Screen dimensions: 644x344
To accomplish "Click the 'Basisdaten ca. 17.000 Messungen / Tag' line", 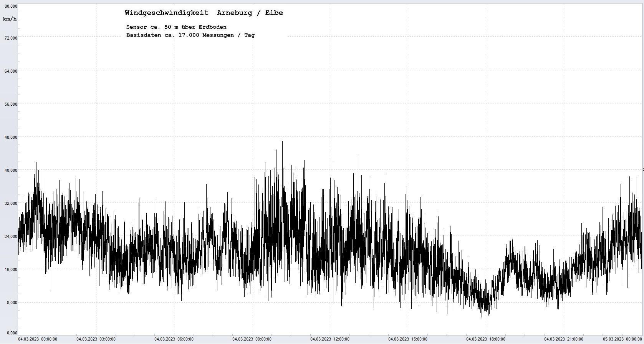I will [190, 35].
